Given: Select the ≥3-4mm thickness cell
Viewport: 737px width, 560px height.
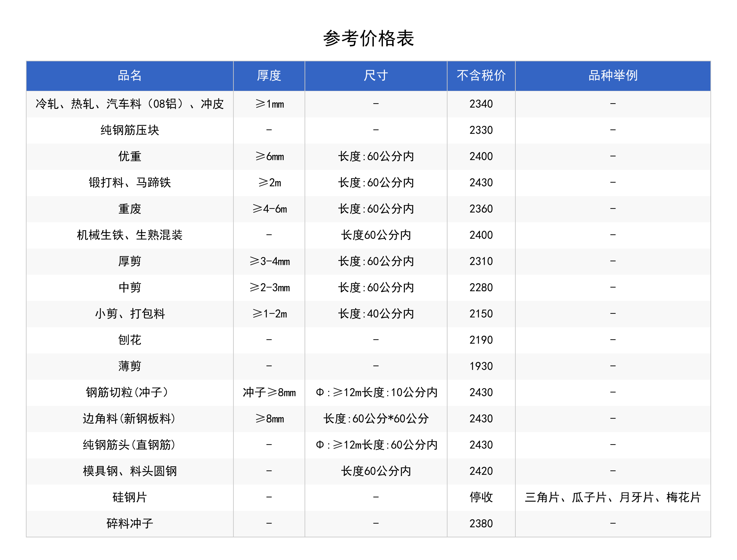Looking at the screenshot, I should pos(269,261).
